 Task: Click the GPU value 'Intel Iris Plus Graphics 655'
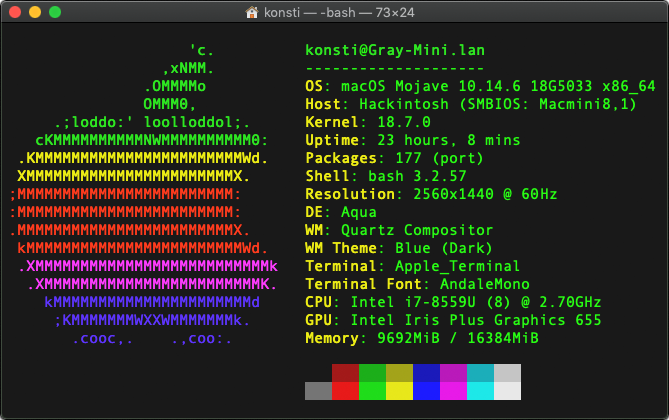[476, 321]
